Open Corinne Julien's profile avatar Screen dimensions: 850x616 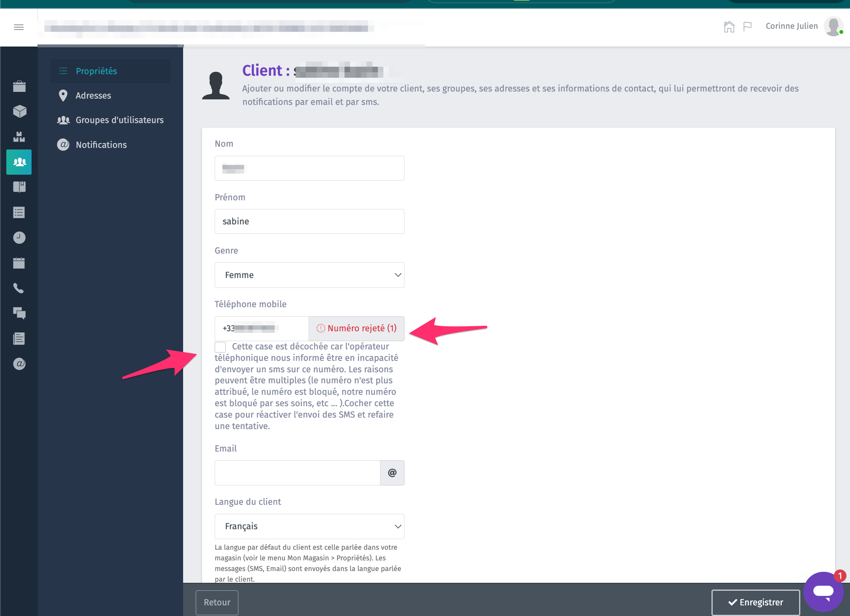click(x=833, y=26)
